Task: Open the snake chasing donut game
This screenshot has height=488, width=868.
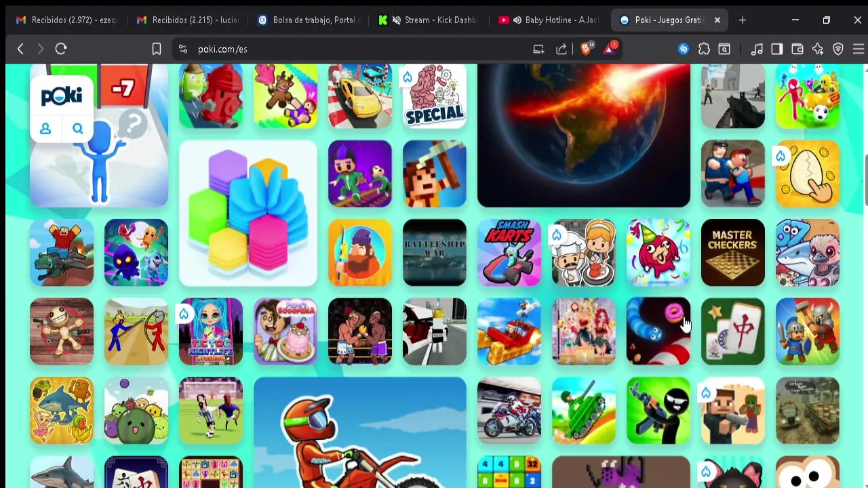Action: (x=658, y=331)
